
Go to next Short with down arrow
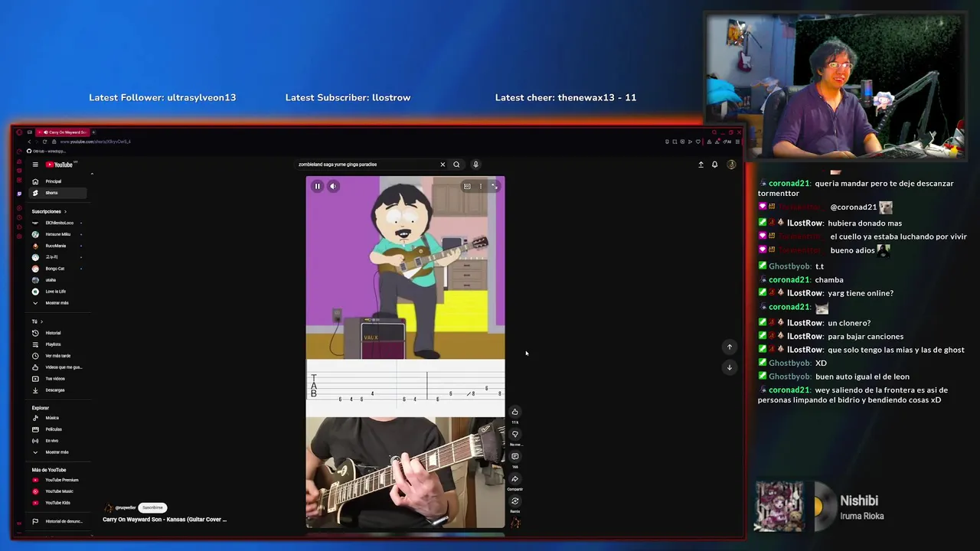click(x=729, y=367)
